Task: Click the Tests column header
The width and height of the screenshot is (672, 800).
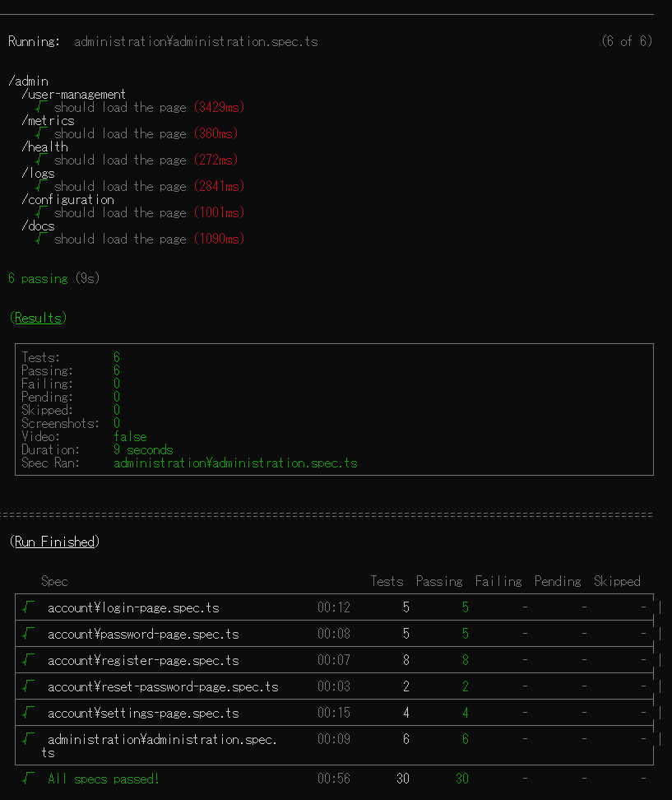Action: point(387,581)
